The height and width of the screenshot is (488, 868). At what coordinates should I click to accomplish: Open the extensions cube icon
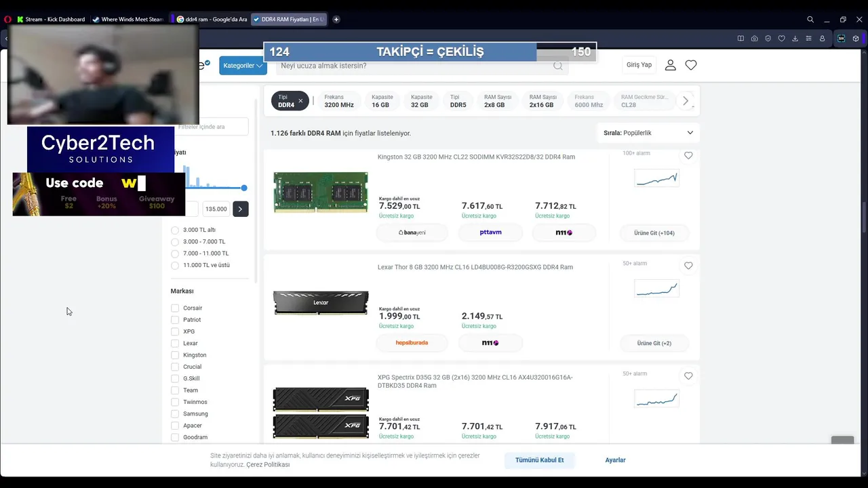(856, 39)
